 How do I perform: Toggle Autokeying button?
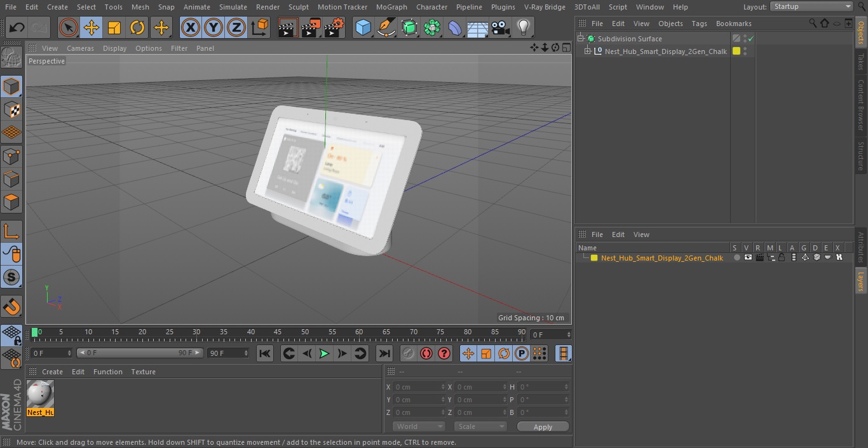[426, 353]
